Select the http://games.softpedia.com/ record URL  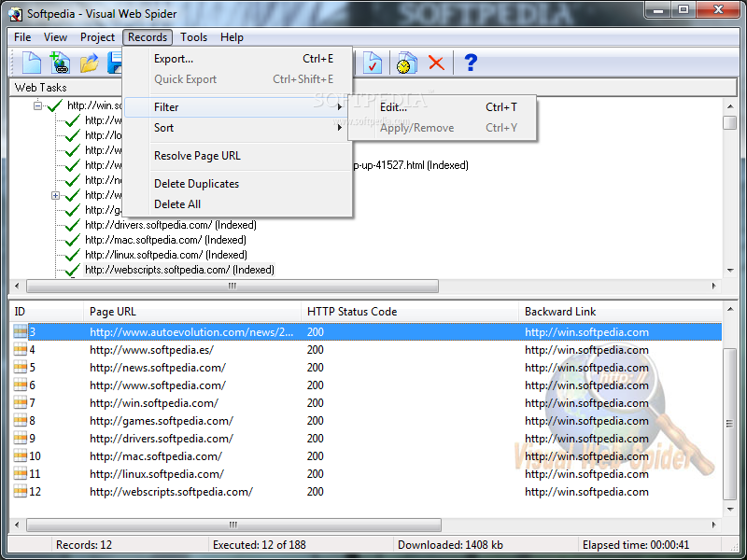161,421
